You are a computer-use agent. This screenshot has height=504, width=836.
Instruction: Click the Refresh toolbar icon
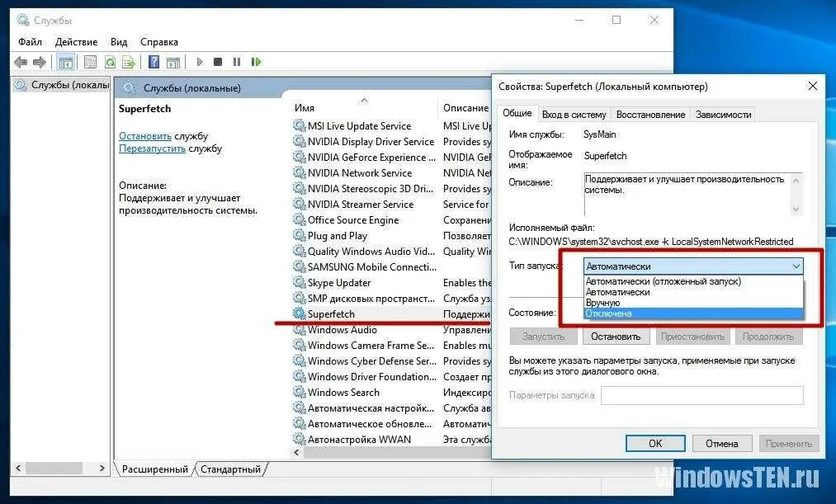point(110,63)
